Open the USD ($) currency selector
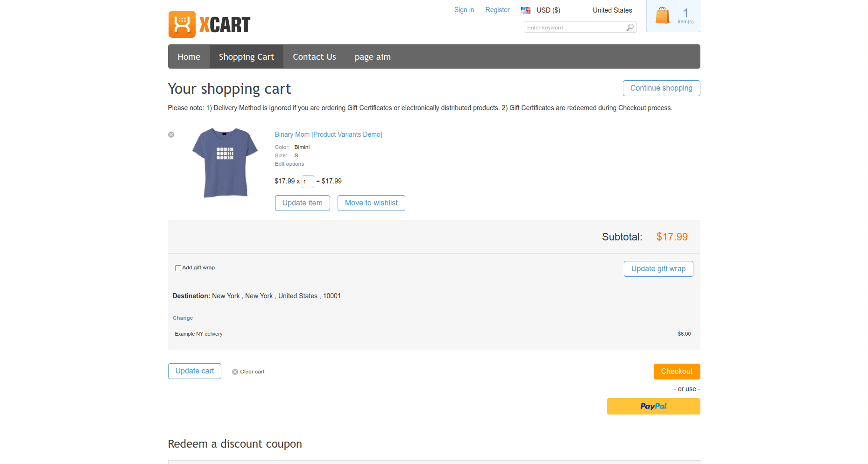 tap(548, 10)
